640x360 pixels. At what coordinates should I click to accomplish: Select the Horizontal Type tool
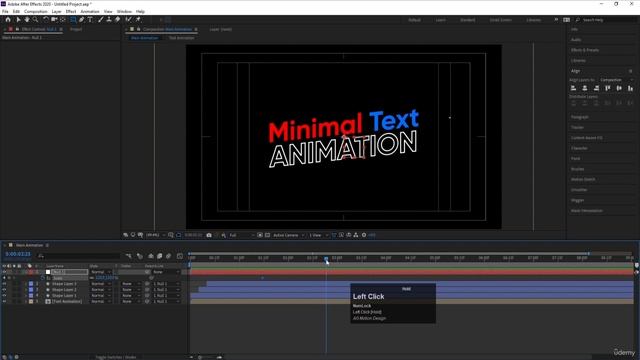click(x=90, y=20)
